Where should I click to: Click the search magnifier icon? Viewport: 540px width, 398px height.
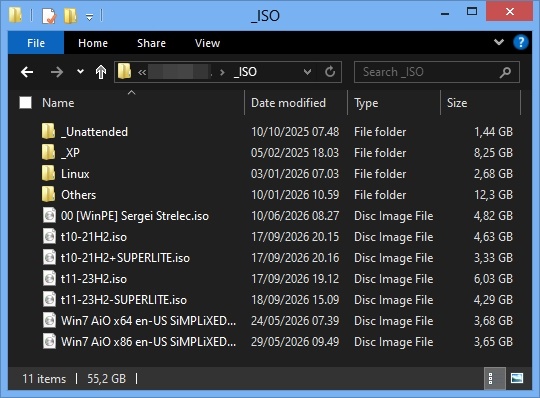coord(505,72)
